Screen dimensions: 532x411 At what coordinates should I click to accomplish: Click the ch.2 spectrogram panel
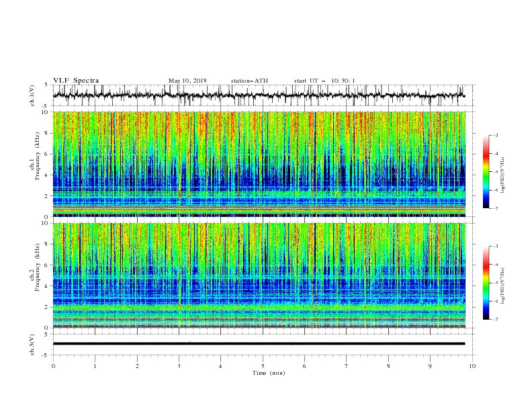[x=259, y=275]
